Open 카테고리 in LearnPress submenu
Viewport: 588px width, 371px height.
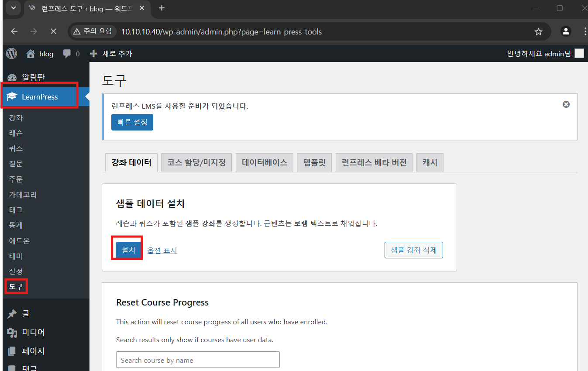[23, 195]
